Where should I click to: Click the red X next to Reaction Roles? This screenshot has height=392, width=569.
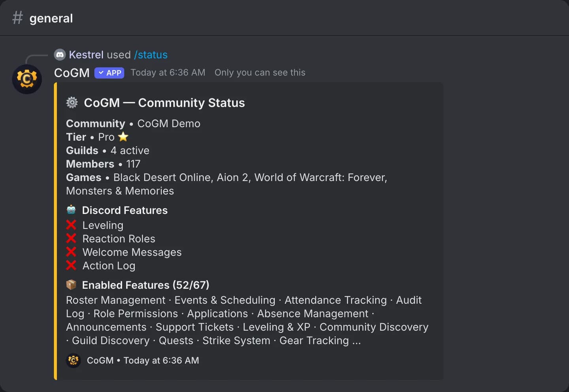click(71, 238)
